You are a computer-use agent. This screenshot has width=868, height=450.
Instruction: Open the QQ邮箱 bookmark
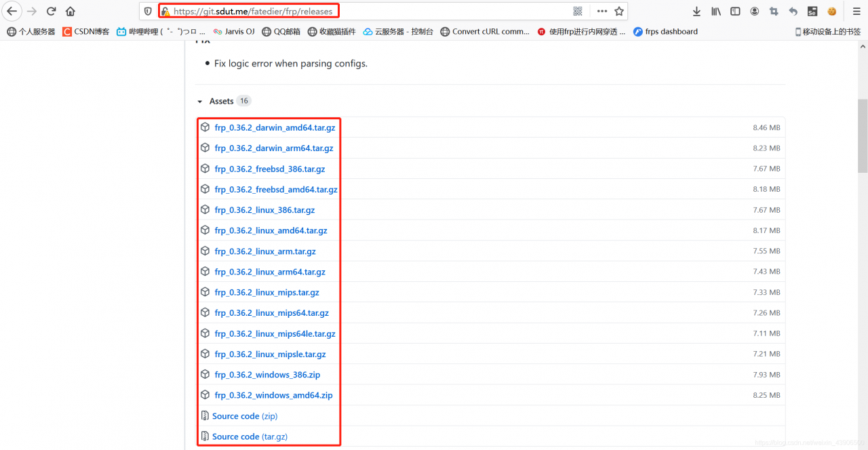(281, 31)
